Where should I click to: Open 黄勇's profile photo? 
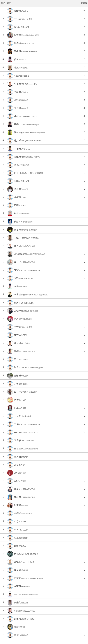10,60
